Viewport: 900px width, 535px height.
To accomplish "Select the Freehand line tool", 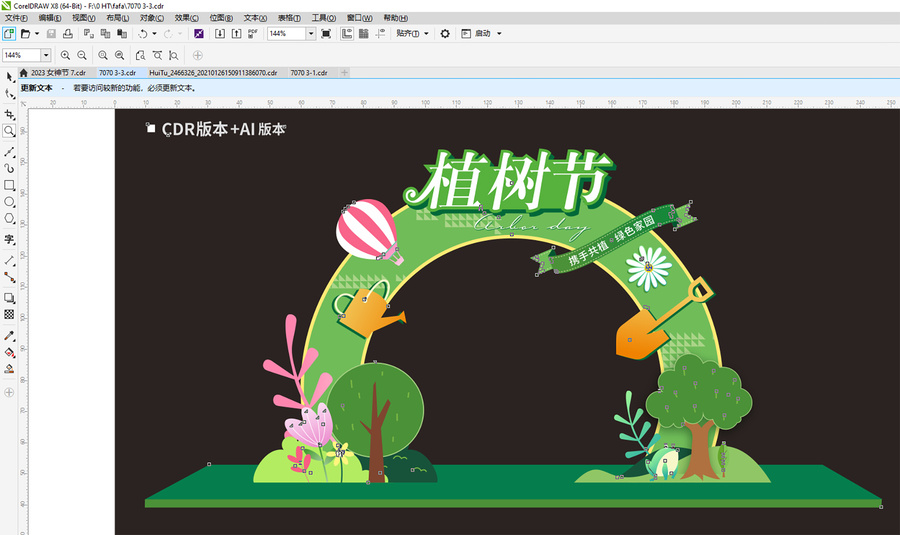I will 9,152.
